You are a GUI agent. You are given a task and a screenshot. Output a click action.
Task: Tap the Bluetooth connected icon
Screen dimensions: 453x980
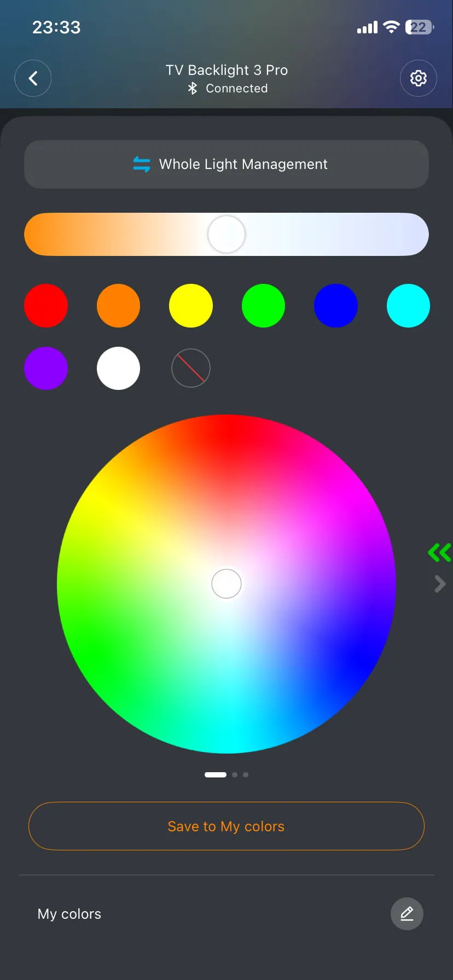click(192, 89)
